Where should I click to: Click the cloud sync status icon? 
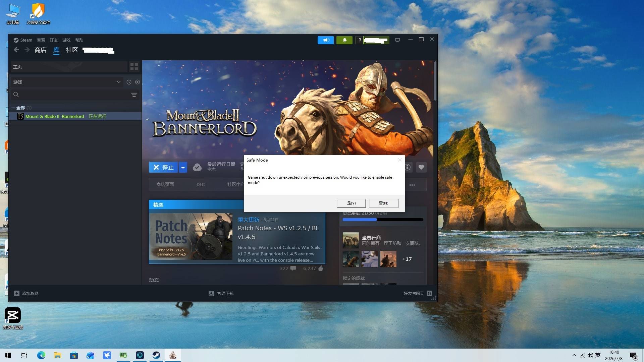[x=197, y=167]
